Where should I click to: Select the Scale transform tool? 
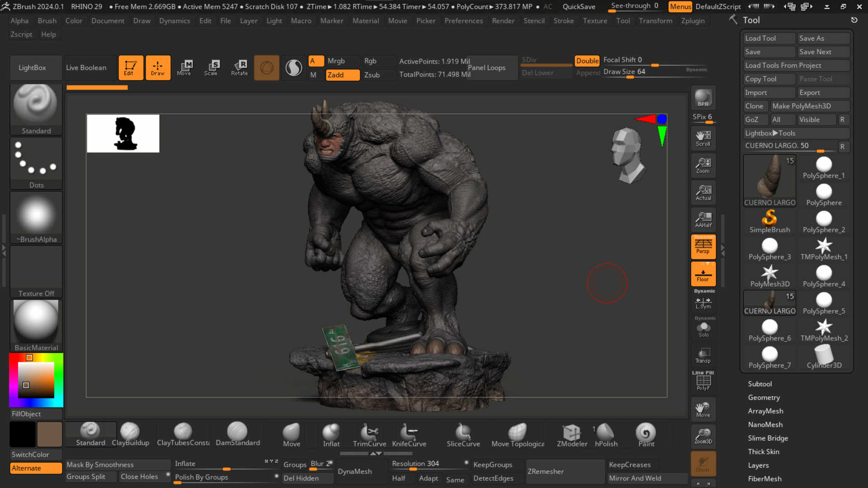(211, 67)
